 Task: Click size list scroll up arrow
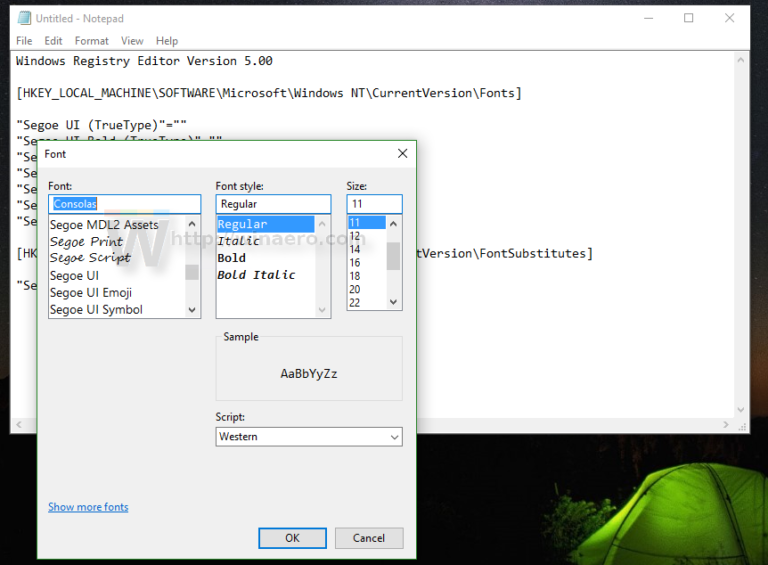coord(393,224)
